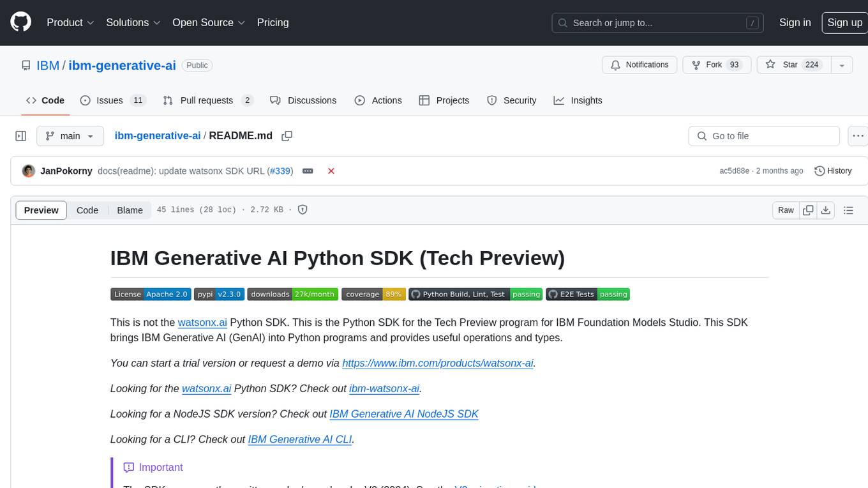
Task: Open the star lists dropdown arrow
Action: 842,65
